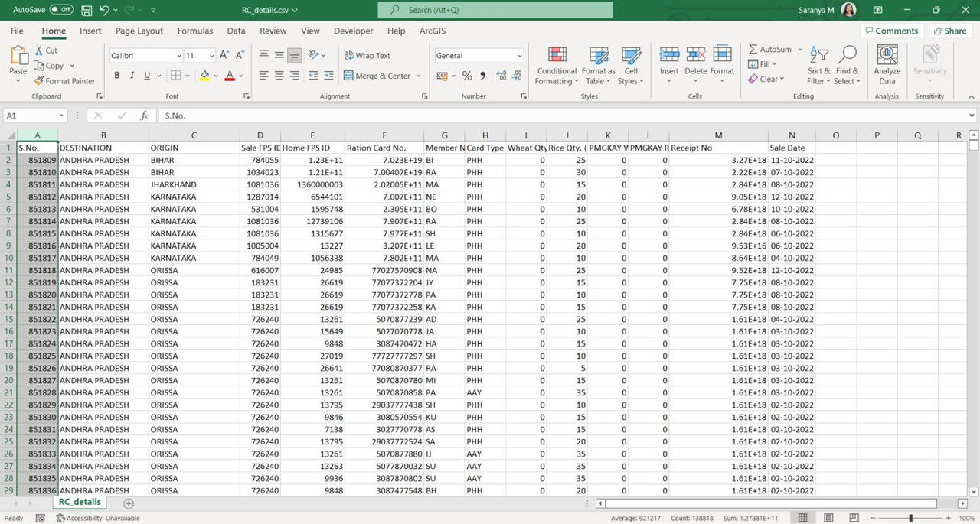This screenshot has width=980, height=524.
Task: Toggle Align Left
Action: [264, 76]
